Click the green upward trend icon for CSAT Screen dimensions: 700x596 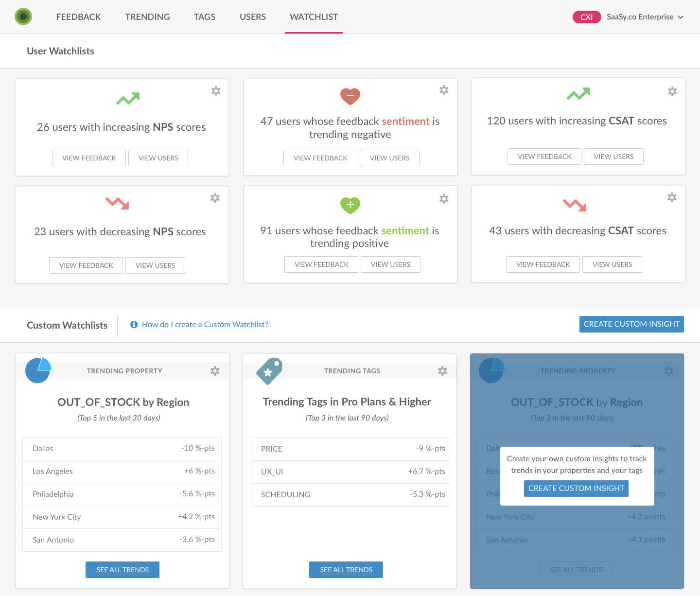click(578, 94)
